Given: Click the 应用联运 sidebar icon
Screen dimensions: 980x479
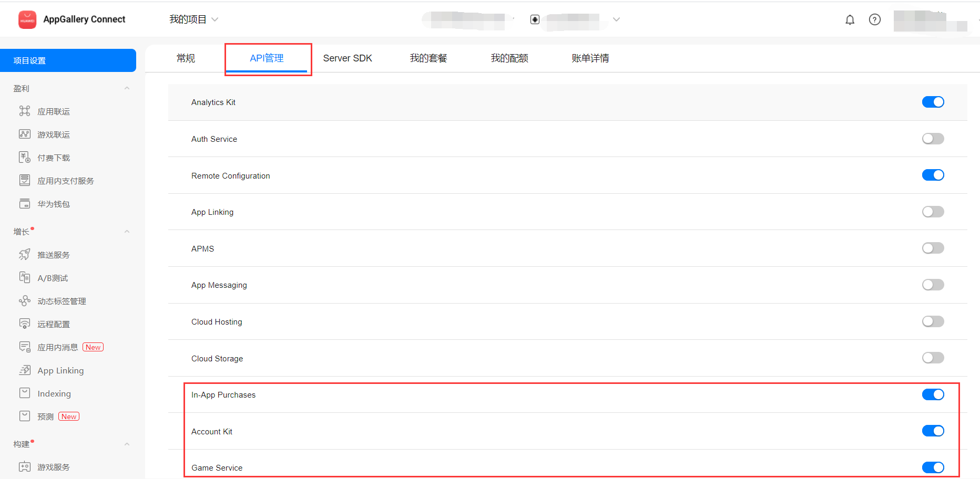Looking at the screenshot, I should (x=25, y=111).
